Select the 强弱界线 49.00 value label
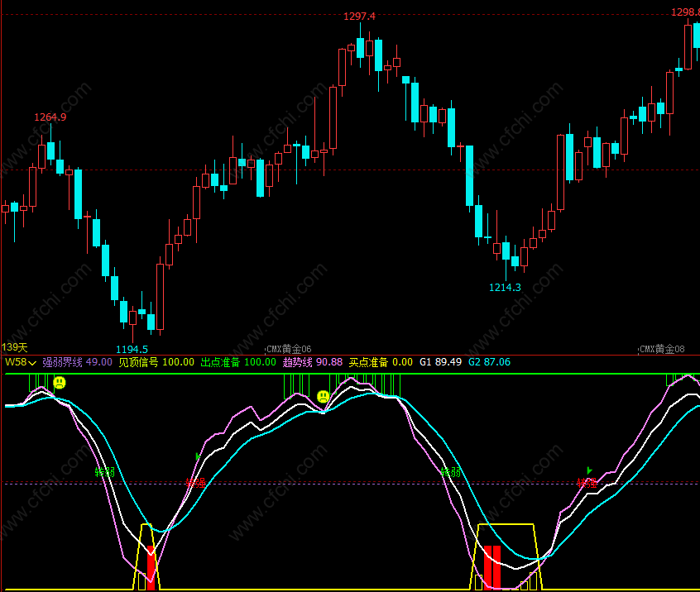The height and width of the screenshot is (592, 700). pyautogui.click(x=77, y=362)
